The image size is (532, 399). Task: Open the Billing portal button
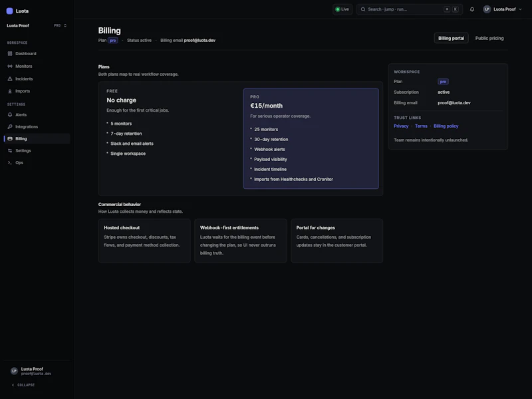pos(451,38)
